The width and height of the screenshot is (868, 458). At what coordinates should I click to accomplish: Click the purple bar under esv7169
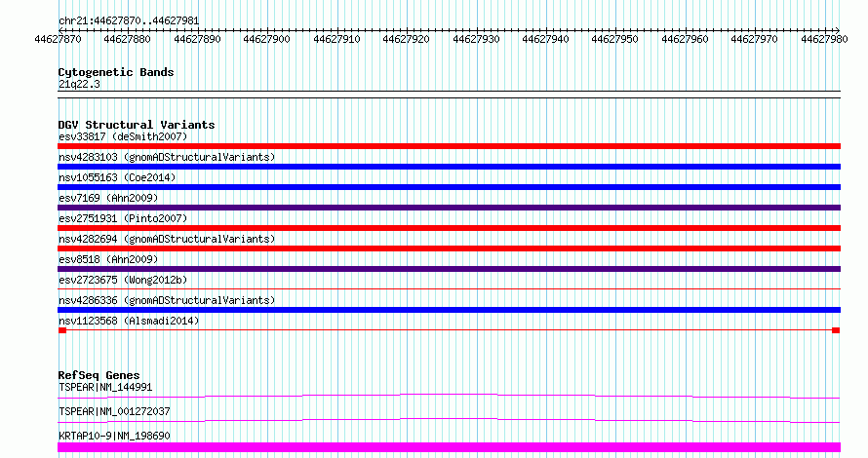449,208
